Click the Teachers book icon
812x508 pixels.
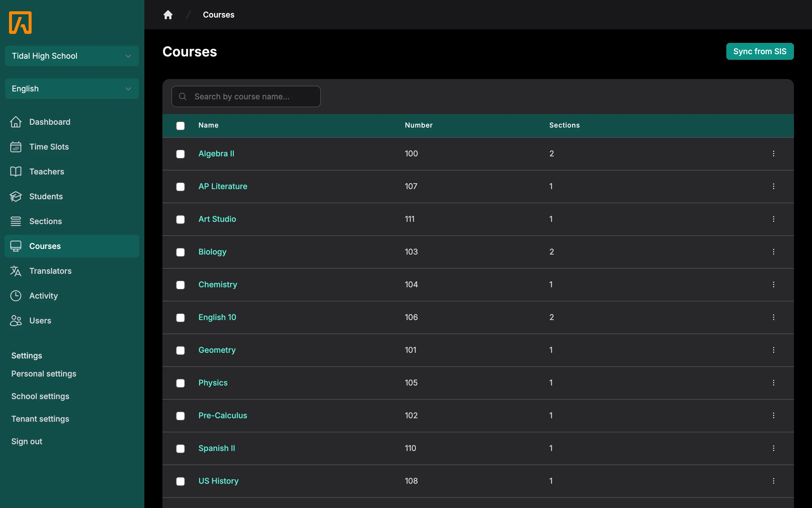[x=16, y=171]
